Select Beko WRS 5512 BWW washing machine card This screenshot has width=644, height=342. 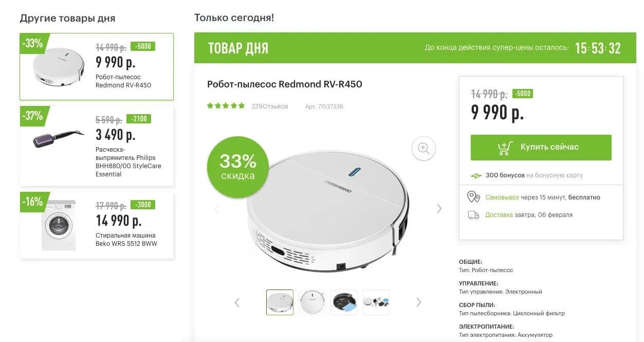tap(97, 225)
